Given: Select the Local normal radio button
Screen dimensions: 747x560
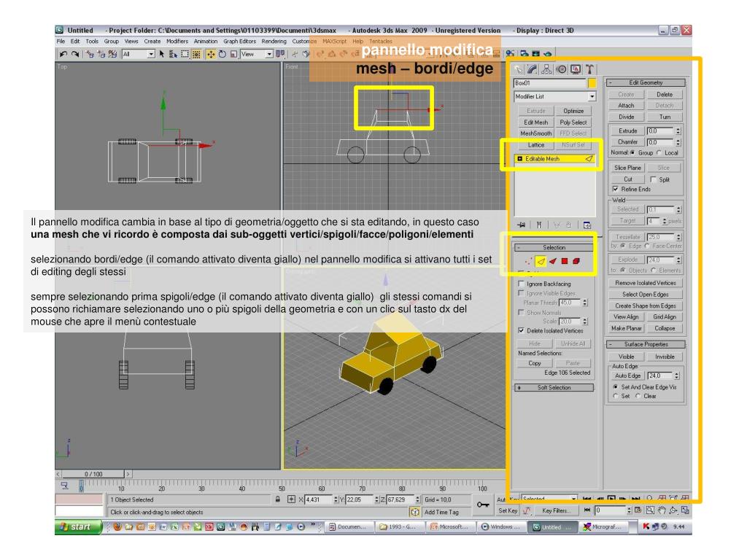Looking at the screenshot, I should click(659, 153).
